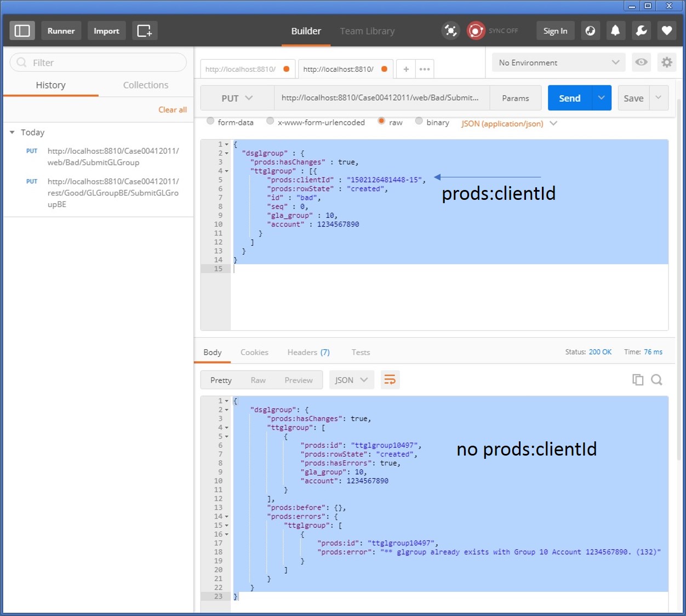Open the wrench settings icon
Viewport: 686px width, 616px height.
coord(641,31)
